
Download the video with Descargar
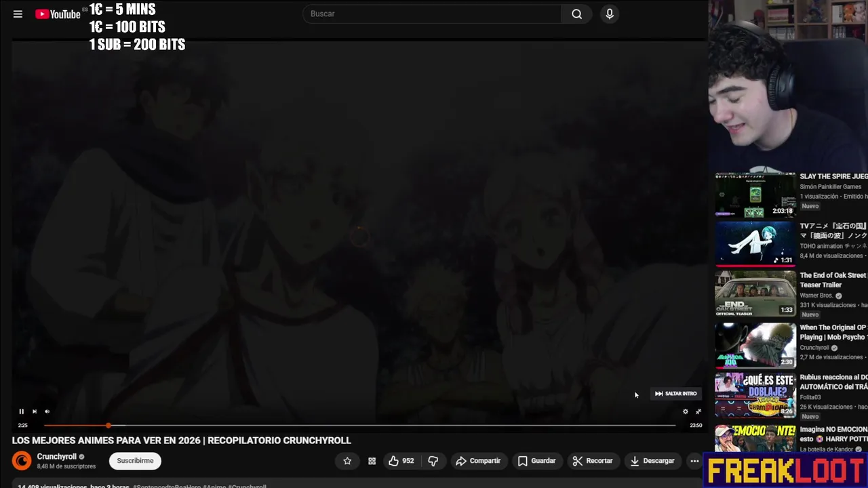click(652, 461)
